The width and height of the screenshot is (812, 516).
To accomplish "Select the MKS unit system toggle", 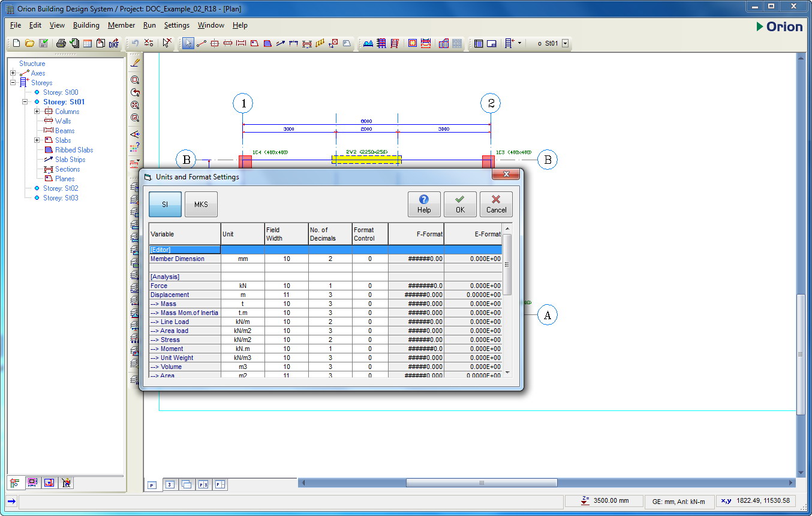I will (x=201, y=204).
